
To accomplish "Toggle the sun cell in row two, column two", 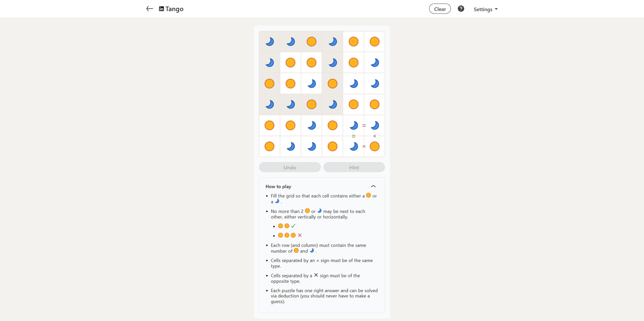I will pyautogui.click(x=290, y=63).
